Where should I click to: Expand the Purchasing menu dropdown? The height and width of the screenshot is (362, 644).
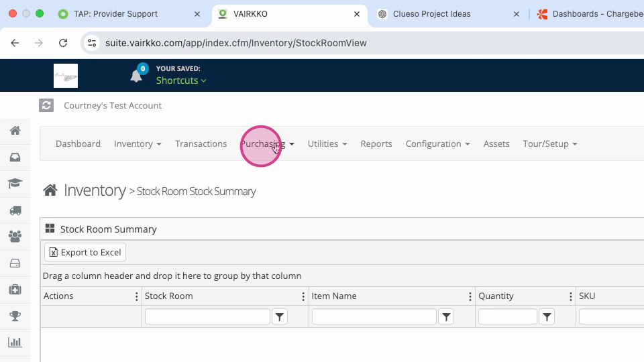(268, 143)
